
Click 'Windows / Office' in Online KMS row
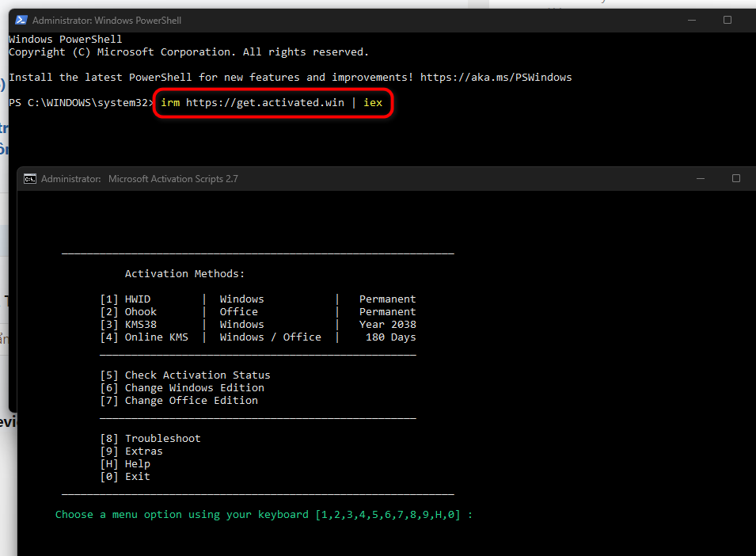coord(271,337)
